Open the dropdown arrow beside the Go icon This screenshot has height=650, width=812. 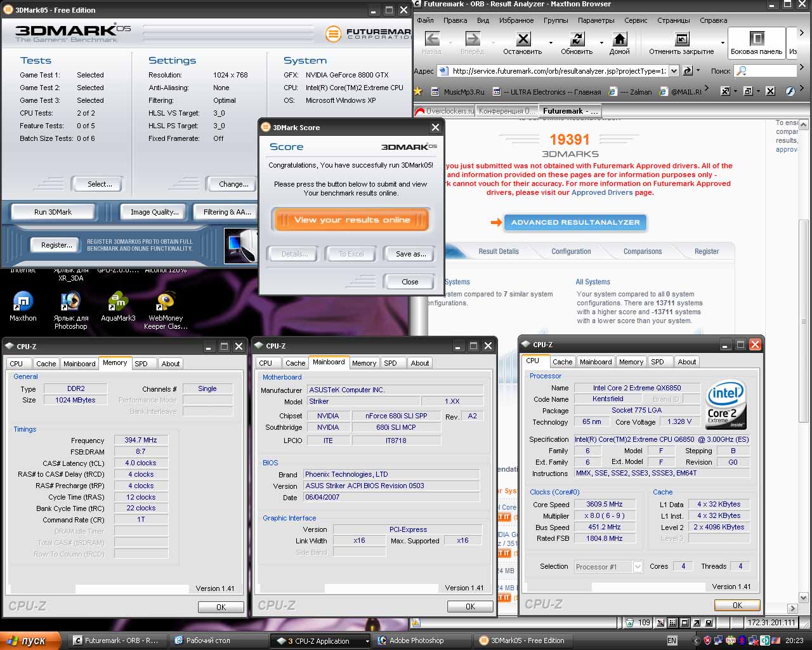[x=698, y=70]
